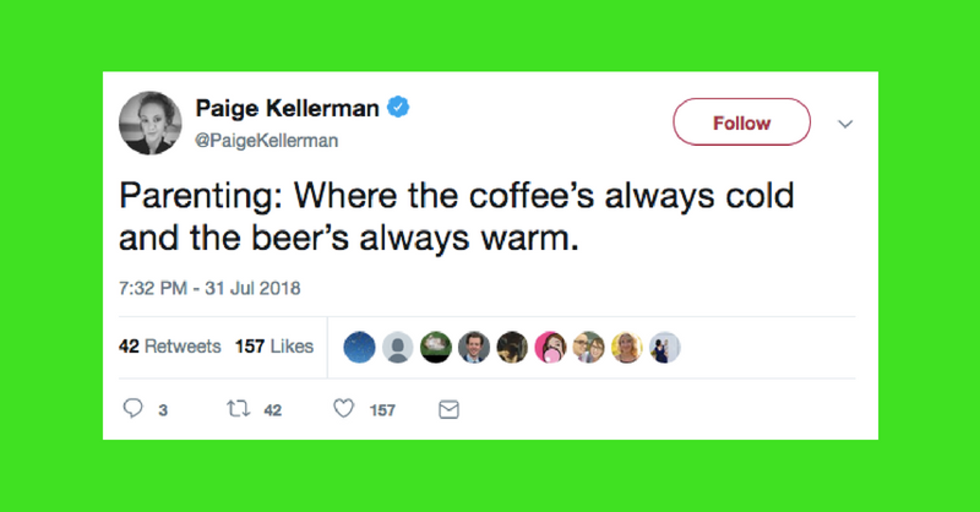Screen dimensions: 980x512
Task: Open the 7:32 PM - 31 Jul 2018 timestamp
Action: pos(209,288)
